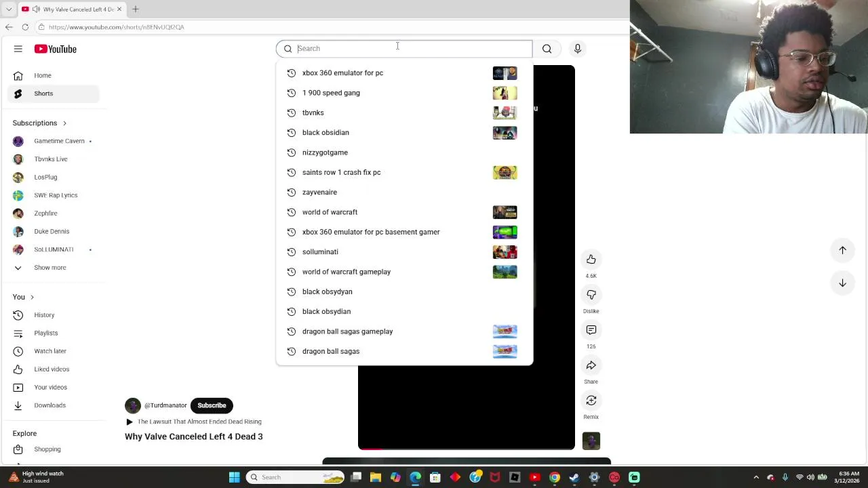
Task: Close the Why Valve Canceled tab
Action: pyautogui.click(x=119, y=9)
